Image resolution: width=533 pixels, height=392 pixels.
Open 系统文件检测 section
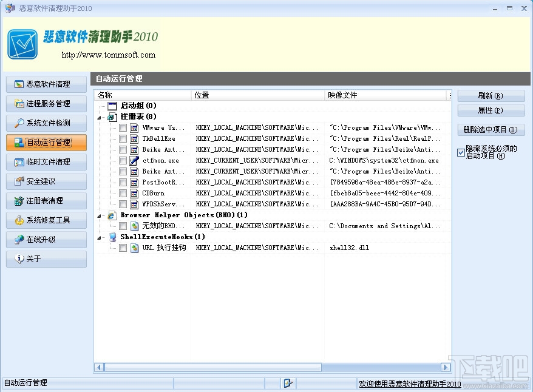[46, 123]
